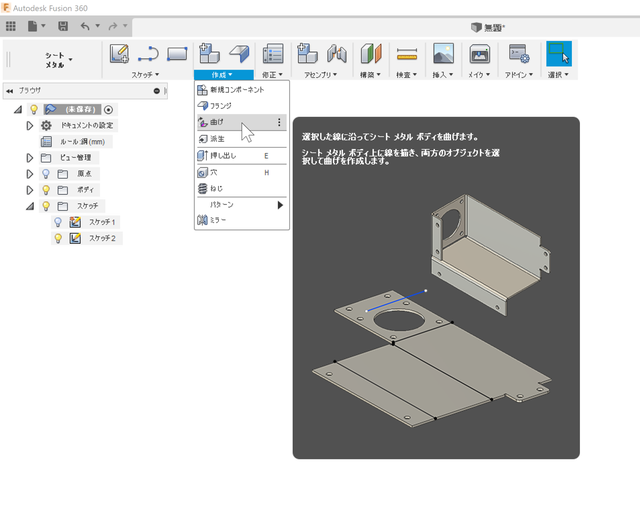Toggle ボディ folder lightbulb visibility

click(46, 190)
